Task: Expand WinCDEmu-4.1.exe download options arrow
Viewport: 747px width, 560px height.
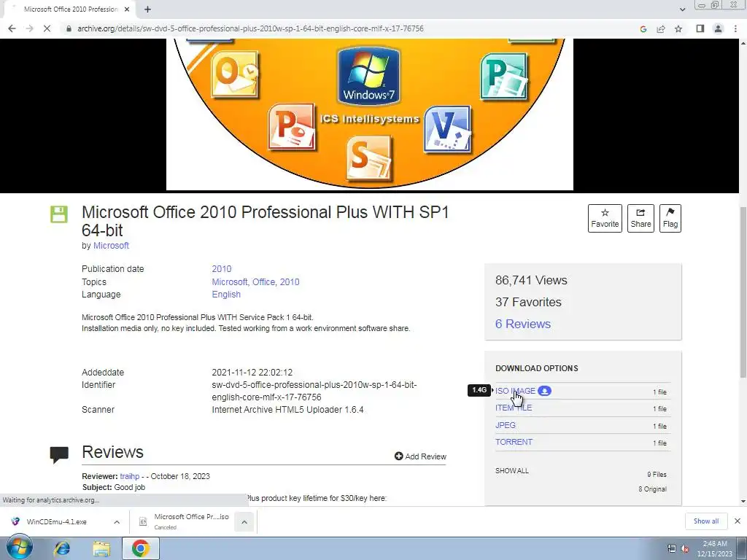Action: click(117, 522)
